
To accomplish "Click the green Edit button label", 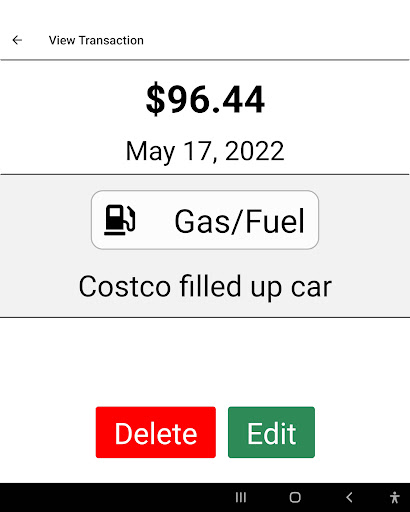I will pos(271,433).
